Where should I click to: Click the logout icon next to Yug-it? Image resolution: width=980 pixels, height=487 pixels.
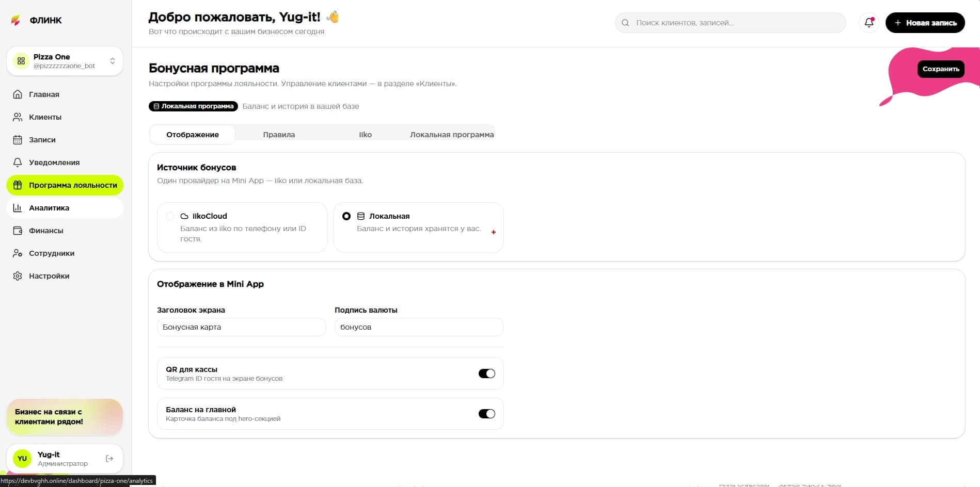click(109, 459)
